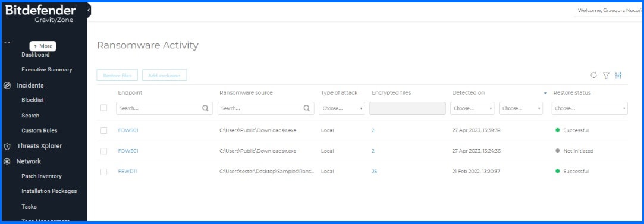Viewport: 644px width, 224px height.
Task: Click Local attack type in FEWD11 row
Action: click(x=327, y=172)
